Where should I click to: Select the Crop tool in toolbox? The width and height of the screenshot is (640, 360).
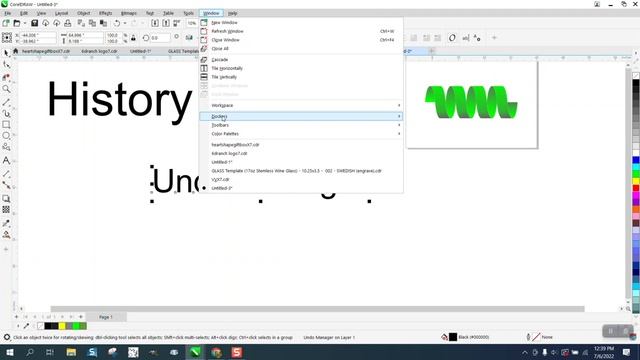[6, 77]
